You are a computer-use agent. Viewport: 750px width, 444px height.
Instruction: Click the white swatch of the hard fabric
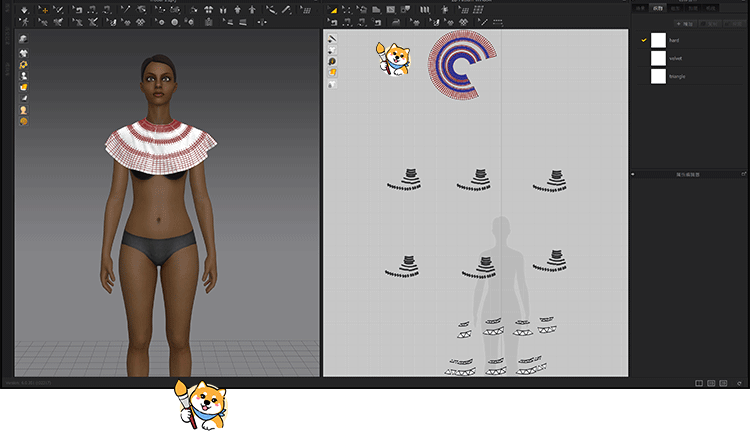[x=658, y=40]
